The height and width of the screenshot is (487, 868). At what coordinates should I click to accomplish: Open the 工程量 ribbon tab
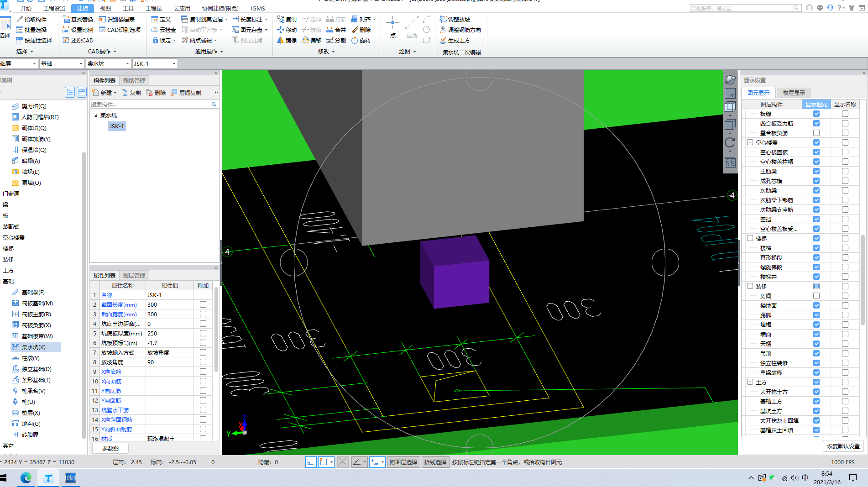[x=154, y=8]
